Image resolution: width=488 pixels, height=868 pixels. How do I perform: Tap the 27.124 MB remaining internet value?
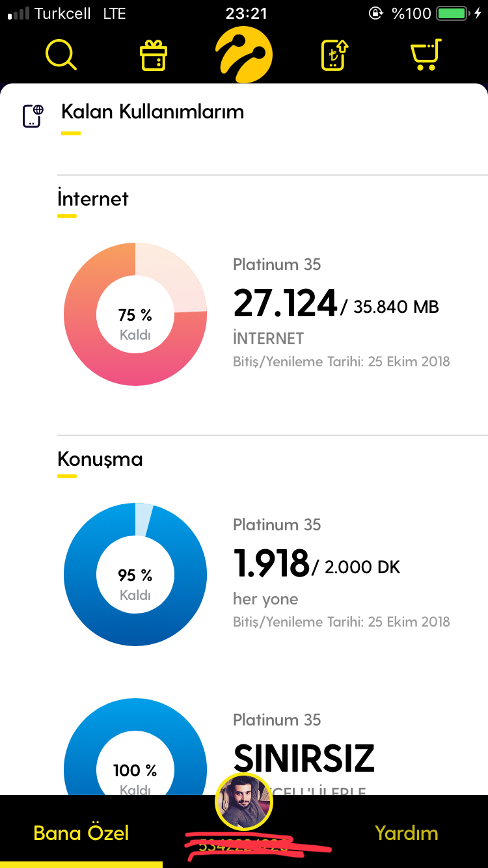[x=285, y=303]
